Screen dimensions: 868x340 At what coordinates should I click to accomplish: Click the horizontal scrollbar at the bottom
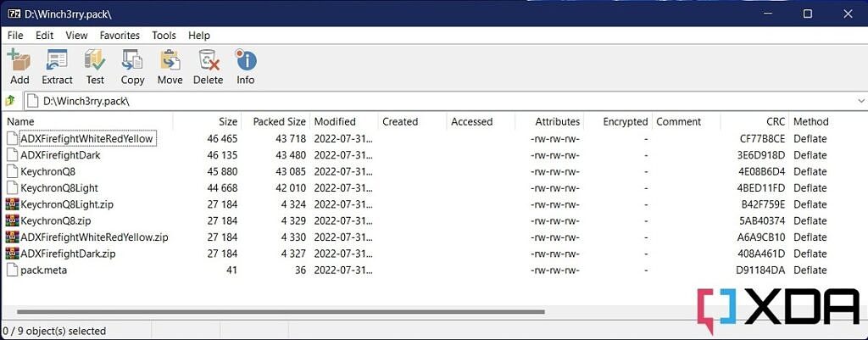click(x=280, y=312)
